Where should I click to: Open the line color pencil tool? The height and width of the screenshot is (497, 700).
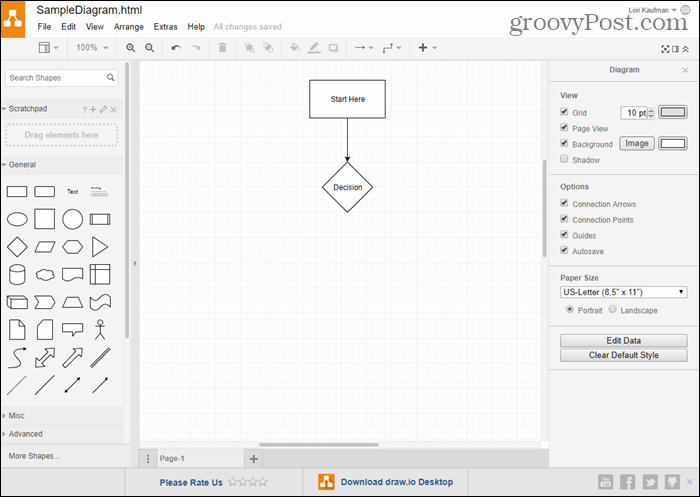coord(314,47)
